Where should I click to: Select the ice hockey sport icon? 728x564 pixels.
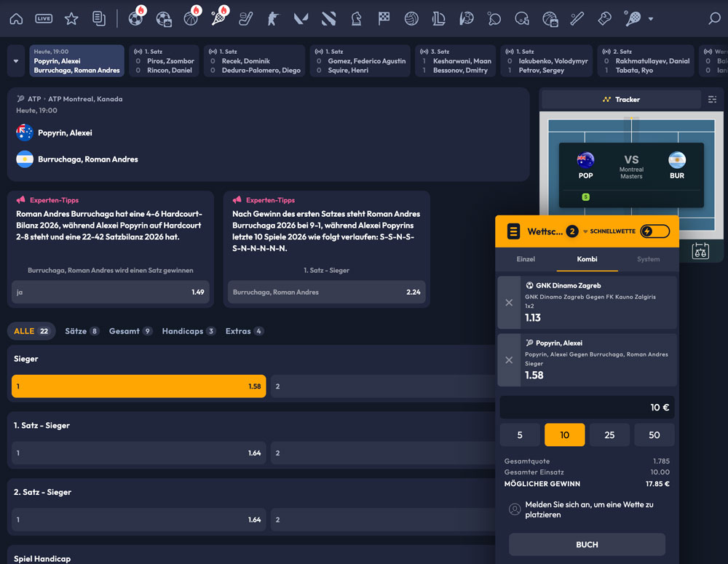click(246, 19)
